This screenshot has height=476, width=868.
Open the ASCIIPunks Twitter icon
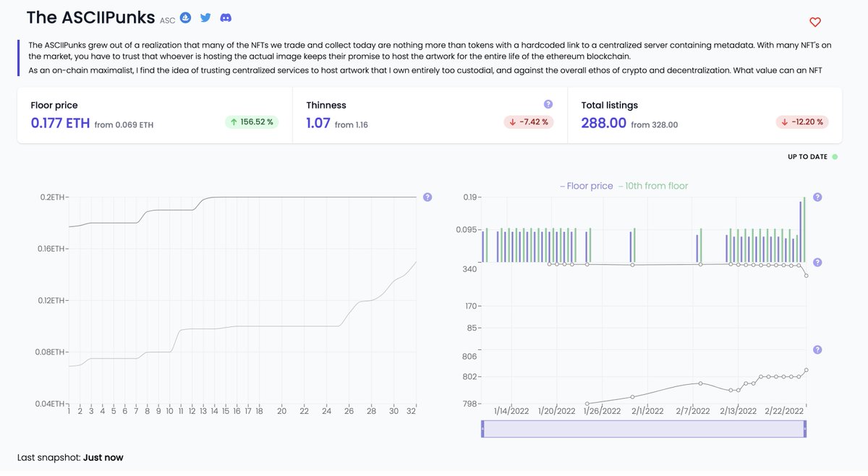205,18
